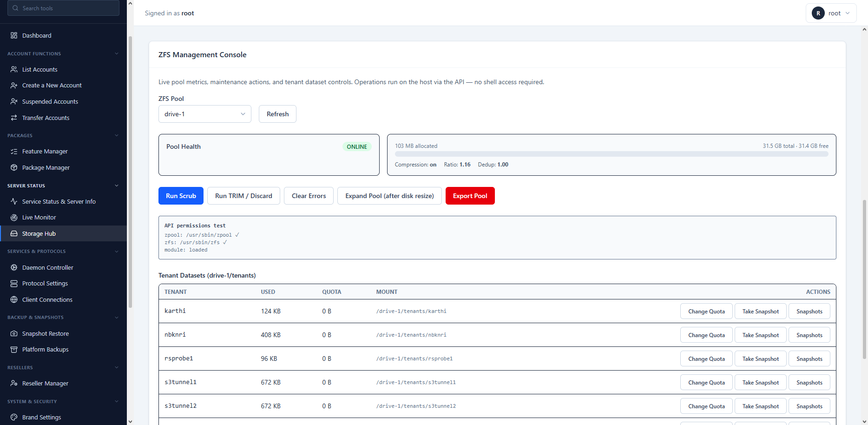Click the Platform Backups archive icon
This screenshot has height=425, width=868.
click(x=14, y=349)
